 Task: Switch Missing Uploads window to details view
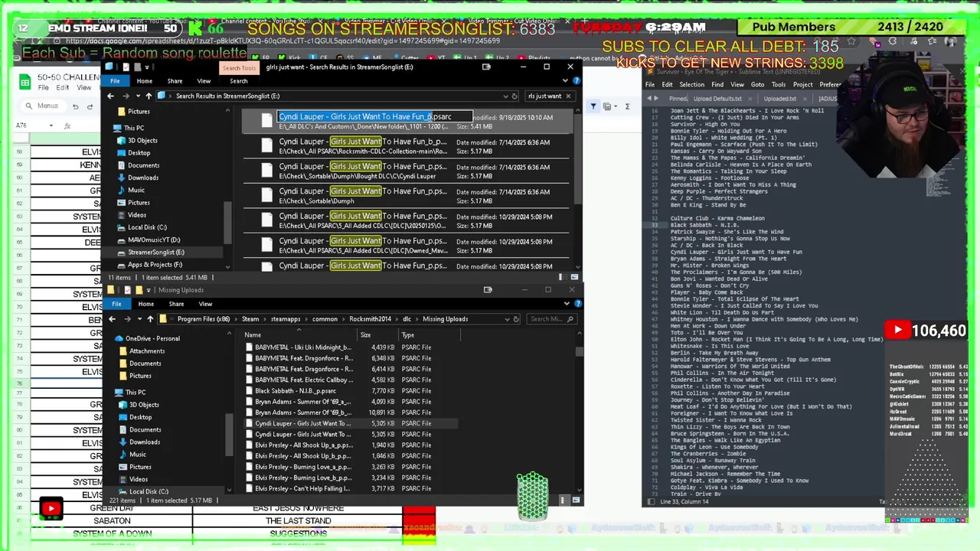coord(563,500)
